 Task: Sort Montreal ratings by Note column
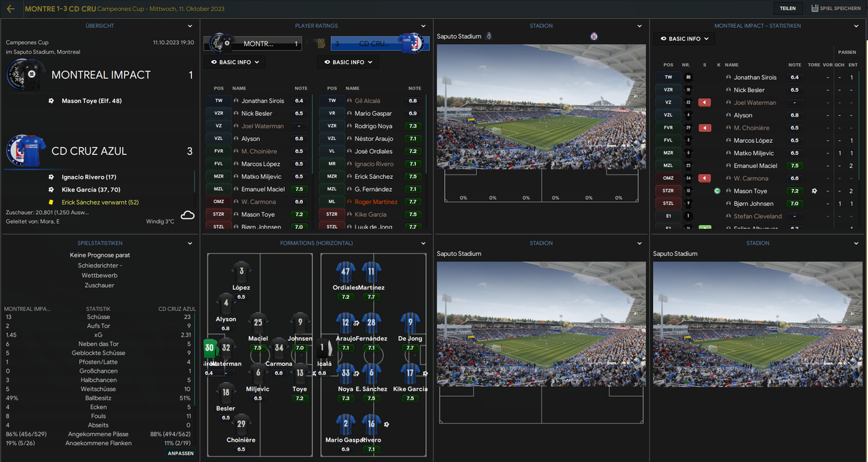coord(300,88)
